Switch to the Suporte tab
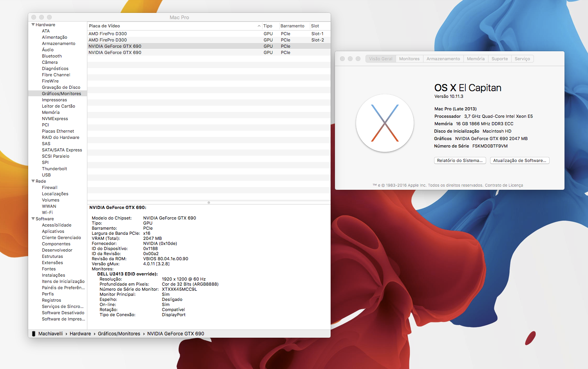The image size is (588, 369). [499, 59]
